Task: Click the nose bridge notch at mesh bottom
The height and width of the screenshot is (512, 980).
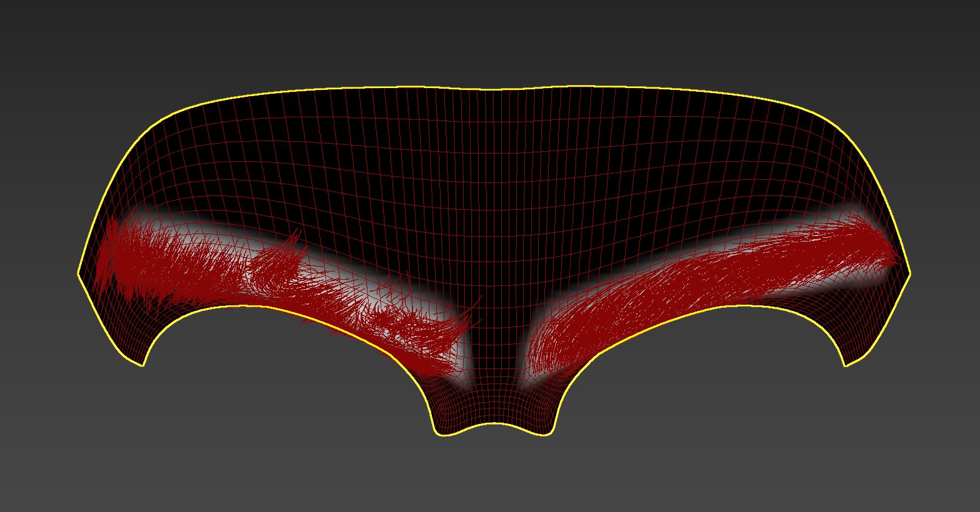Action: pyautogui.click(x=494, y=425)
